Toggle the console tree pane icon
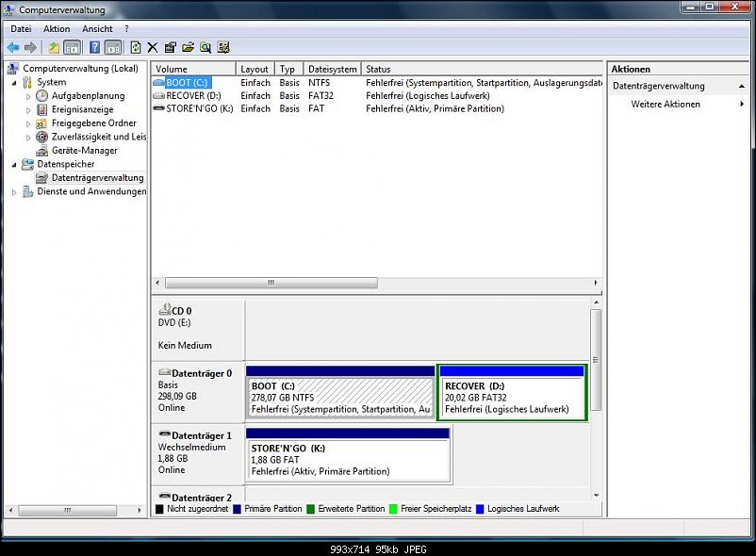The height and width of the screenshot is (556, 756). pos(73,47)
